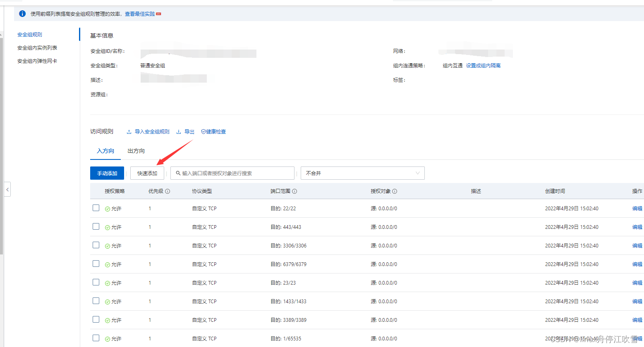The image size is (644, 347).
Task: Click the green allow icon in the 1433/1433 row
Action: 108,302
